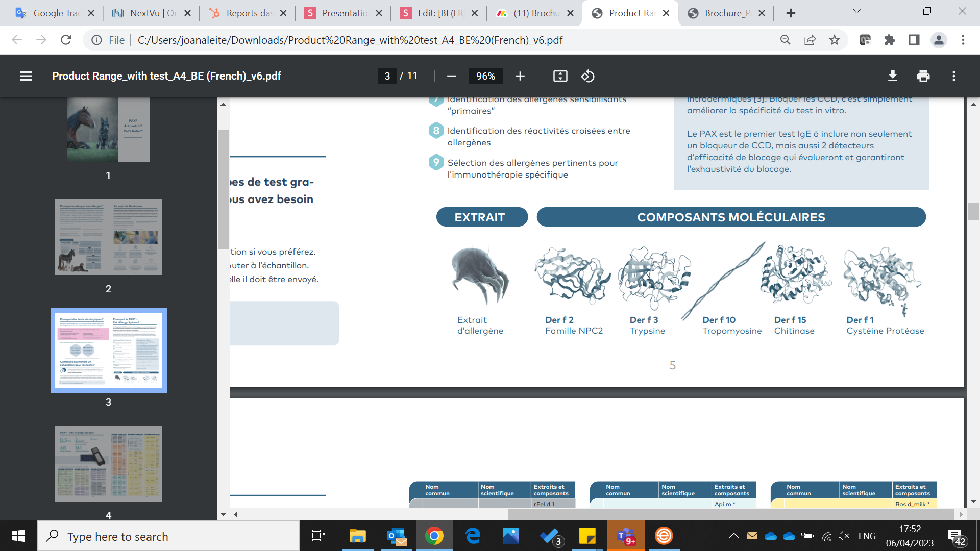This screenshot has height=551, width=980.
Task: Open PDF viewer more actions menu
Action: [x=953, y=76]
